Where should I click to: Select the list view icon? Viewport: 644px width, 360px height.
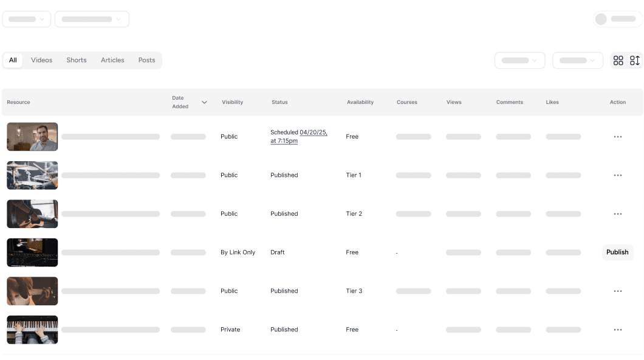[635, 60]
